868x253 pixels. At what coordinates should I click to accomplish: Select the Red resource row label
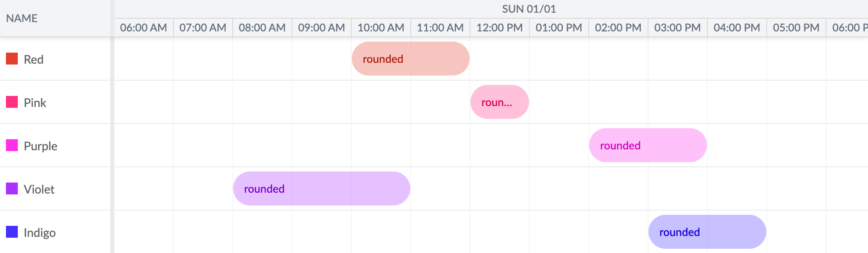34,59
